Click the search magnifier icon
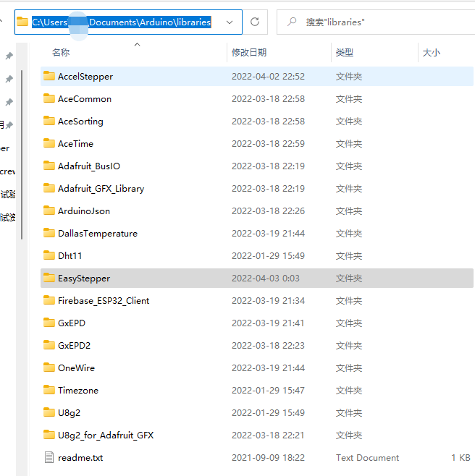This screenshot has height=476, width=475. click(292, 22)
